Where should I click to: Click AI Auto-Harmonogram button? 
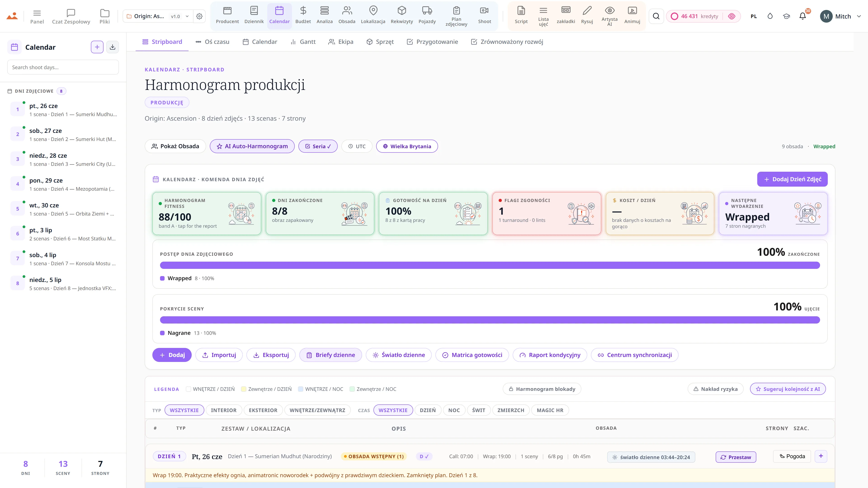pos(252,146)
